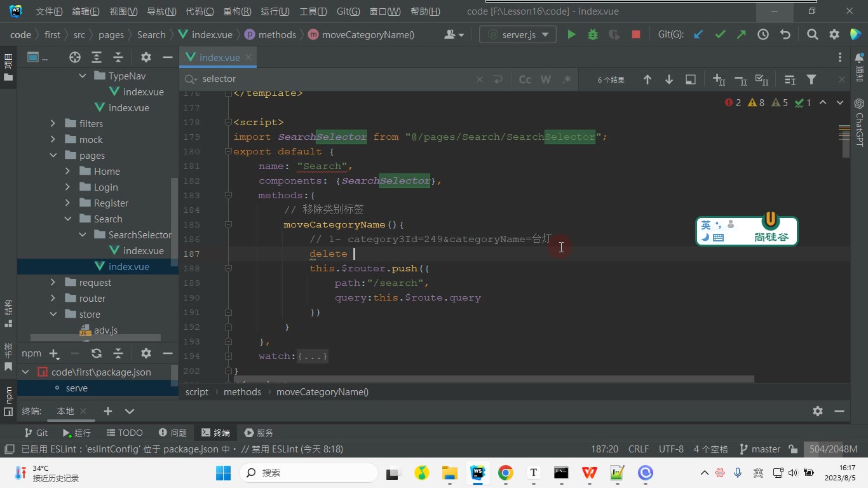Toggle match case (Cc) in find bar

525,79
